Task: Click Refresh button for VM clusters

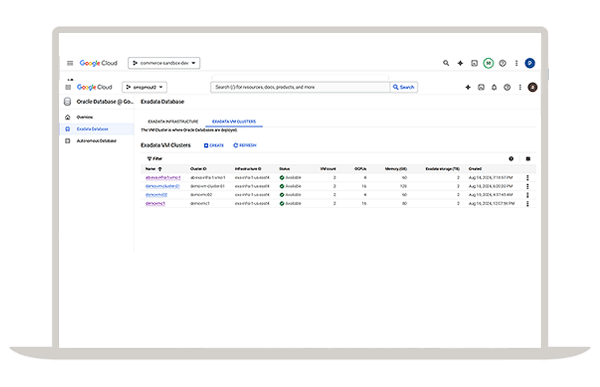Action: pos(245,145)
